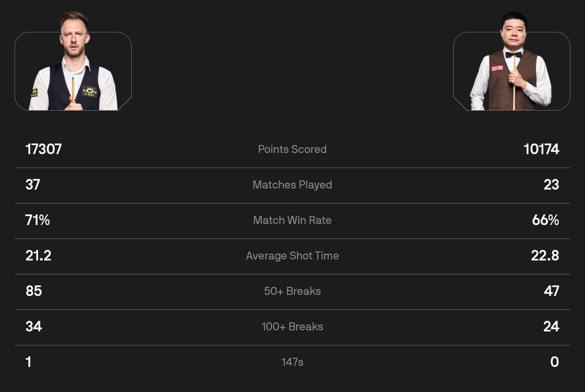Screen dimensions: 585x392
Task: Select the Average Shot Time label
Action: pos(292,256)
